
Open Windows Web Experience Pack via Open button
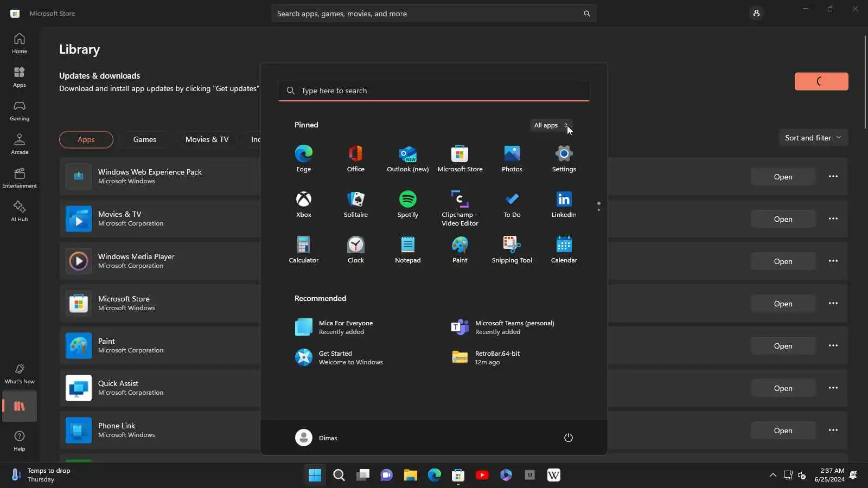[783, 177]
